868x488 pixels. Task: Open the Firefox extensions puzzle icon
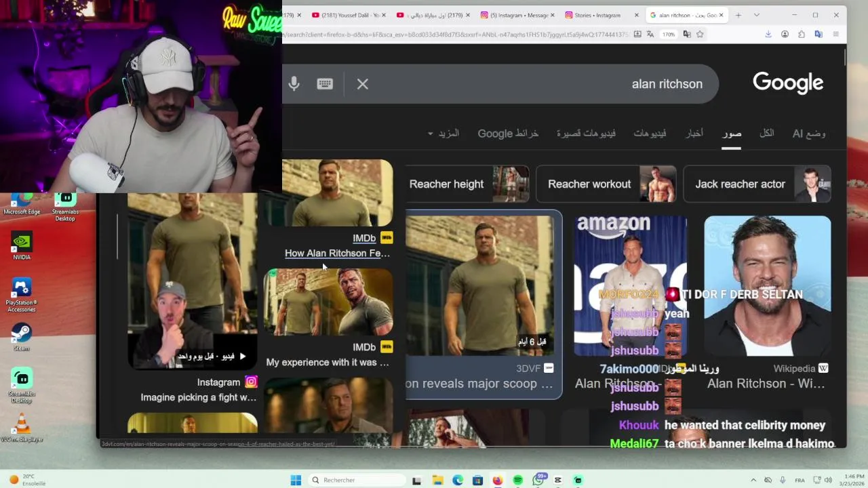point(802,35)
